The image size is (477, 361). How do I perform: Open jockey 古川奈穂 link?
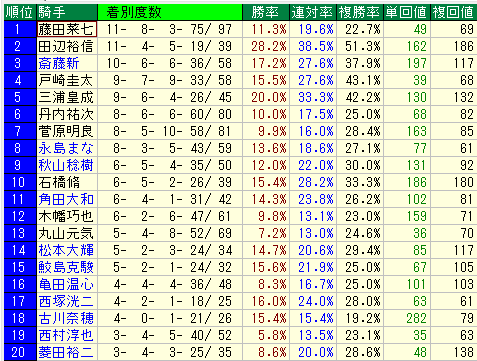tap(66, 318)
